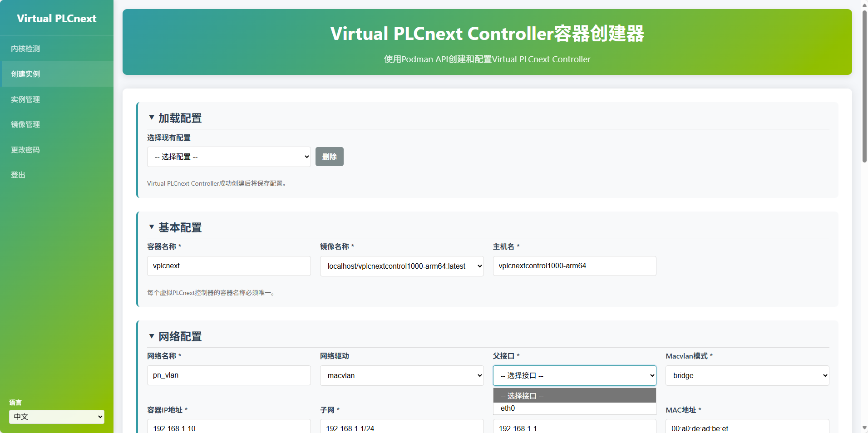The width and height of the screenshot is (868, 433).
Task: Click the 删除 button
Action: pyautogui.click(x=330, y=157)
